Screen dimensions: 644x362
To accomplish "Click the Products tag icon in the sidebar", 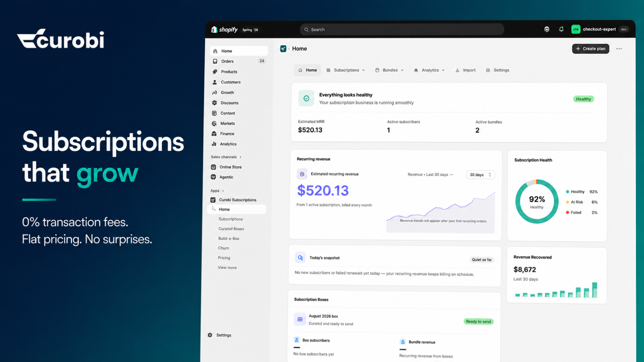I will point(215,72).
